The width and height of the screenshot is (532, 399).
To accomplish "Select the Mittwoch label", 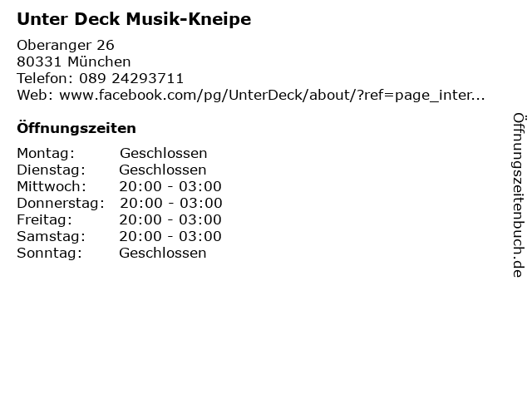I will [x=52, y=186].
